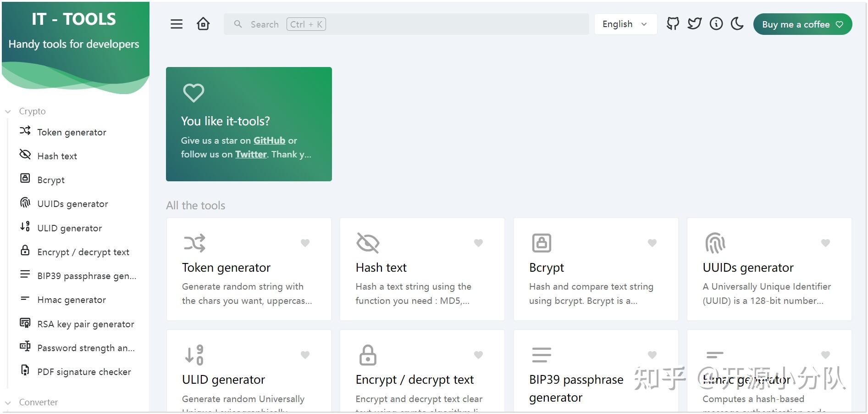Toggle the sidebar hamburger menu icon
This screenshot has height=414, width=868.
[177, 24]
